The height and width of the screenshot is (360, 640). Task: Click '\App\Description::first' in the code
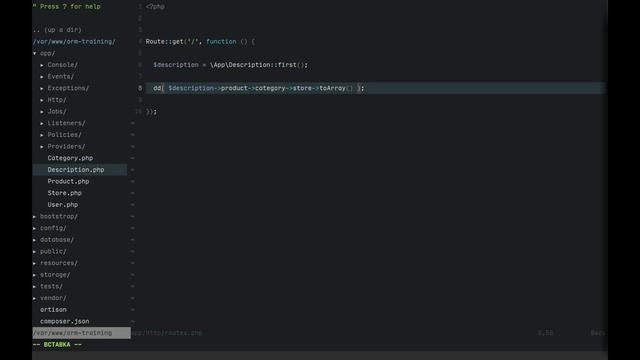[253, 65]
